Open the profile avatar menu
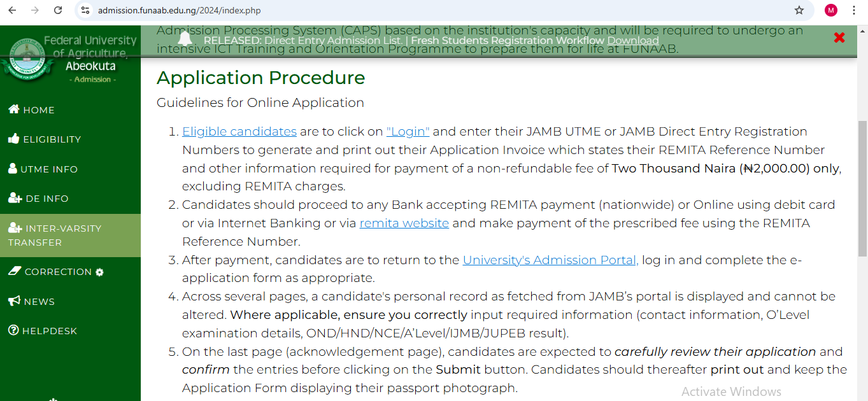The height and width of the screenshot is (401, 868). click(830, 10)
